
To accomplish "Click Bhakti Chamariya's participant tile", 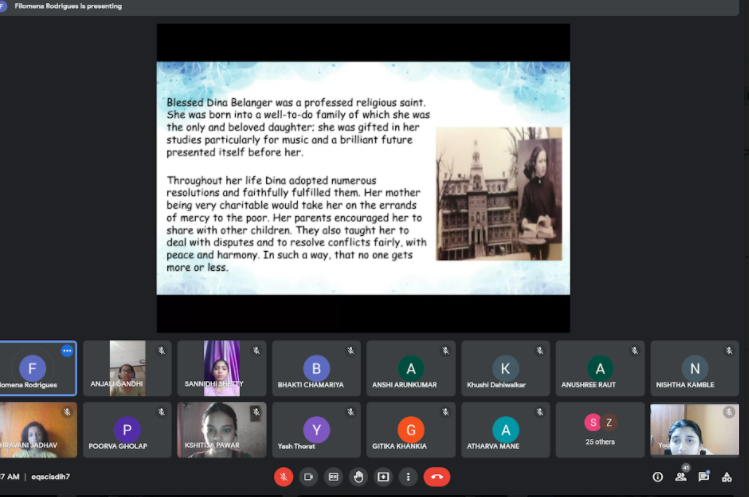I will [x=316, y=368].
